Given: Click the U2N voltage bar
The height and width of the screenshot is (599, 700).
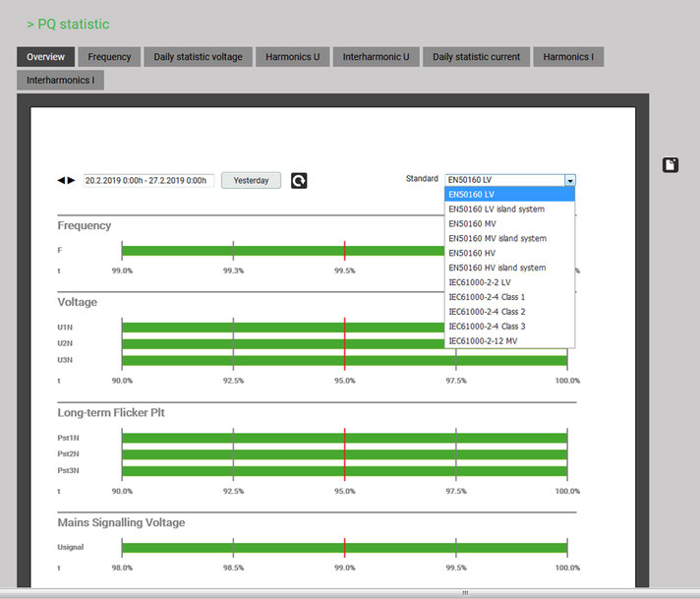Looking at the screenshot, I should tap(283, 344).
